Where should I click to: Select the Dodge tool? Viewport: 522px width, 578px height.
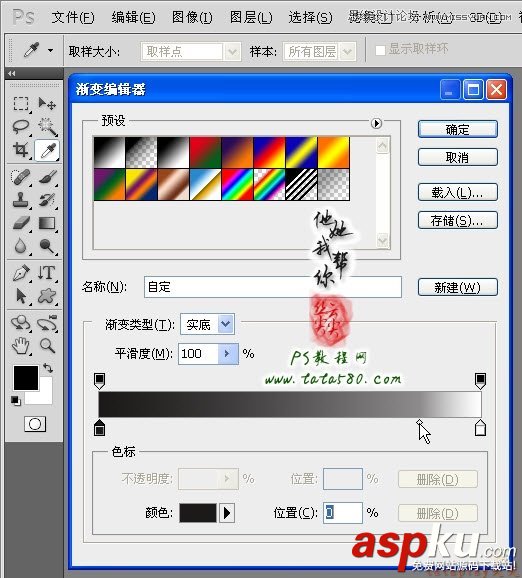[47, 246]
